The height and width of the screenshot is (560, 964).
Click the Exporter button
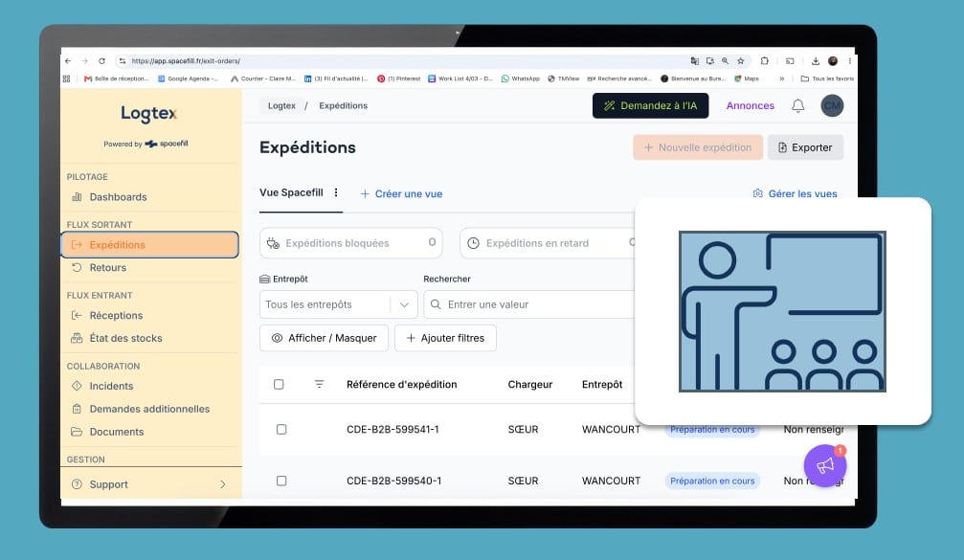(x=805, y=147)
